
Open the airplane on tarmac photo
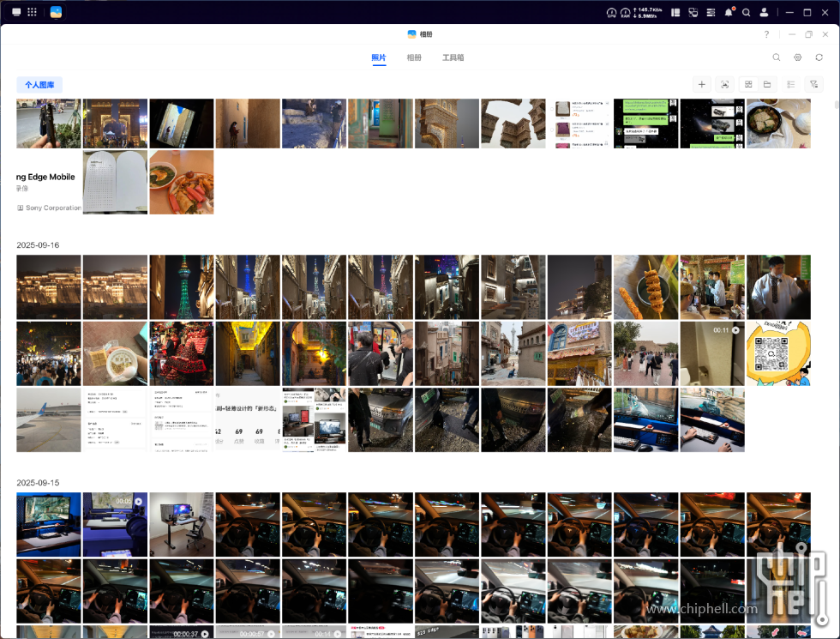[49, 419]
